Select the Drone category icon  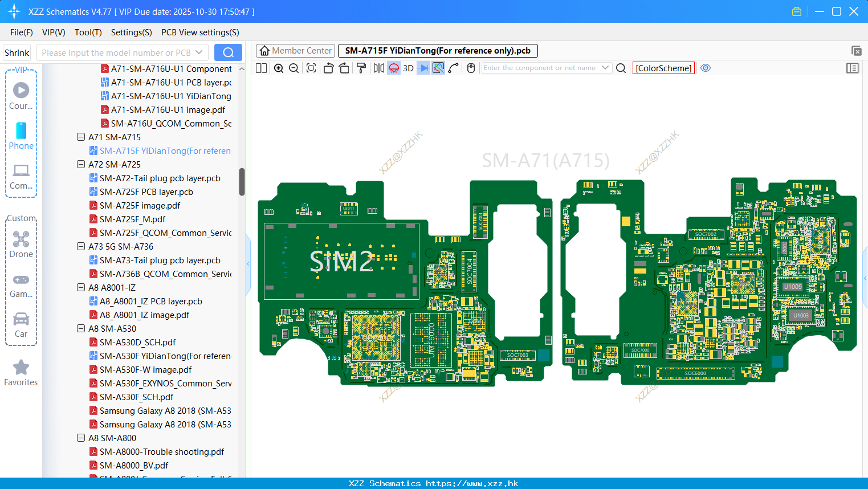point(21,244)
